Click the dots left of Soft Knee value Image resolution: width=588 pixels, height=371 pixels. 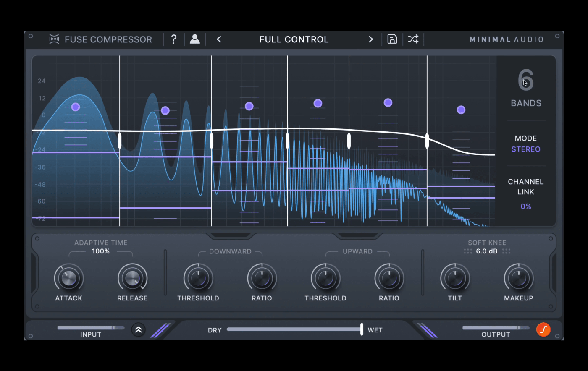tap(468, 251)
